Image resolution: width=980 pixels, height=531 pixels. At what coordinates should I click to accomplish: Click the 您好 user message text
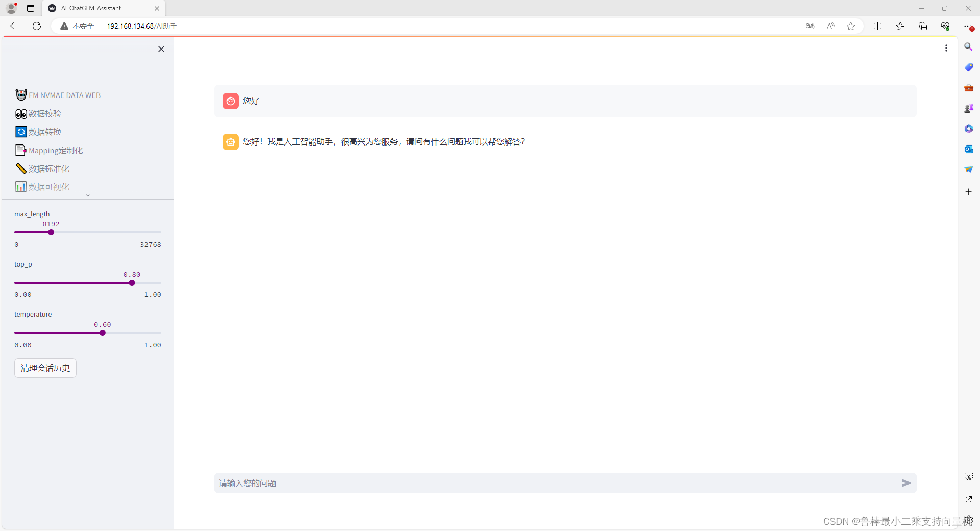(x=251, y=101)
